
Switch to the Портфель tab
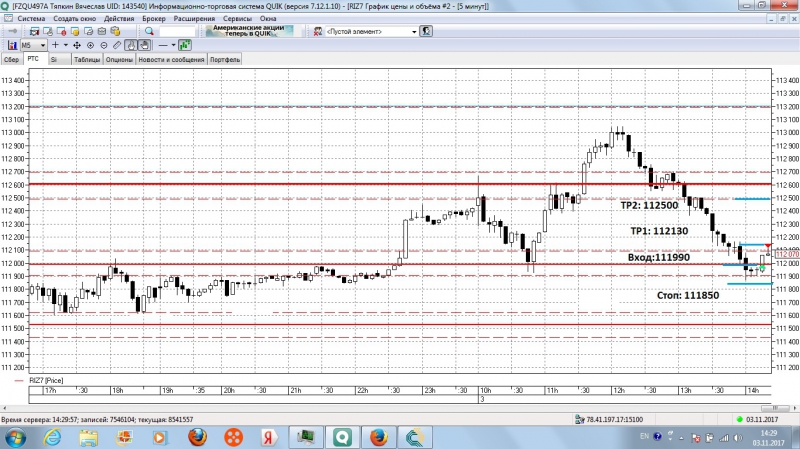(x=224, y=60)
